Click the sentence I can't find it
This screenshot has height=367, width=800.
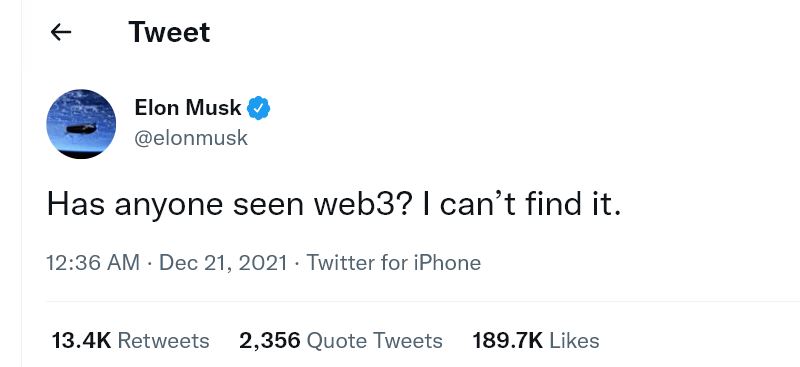522,204
